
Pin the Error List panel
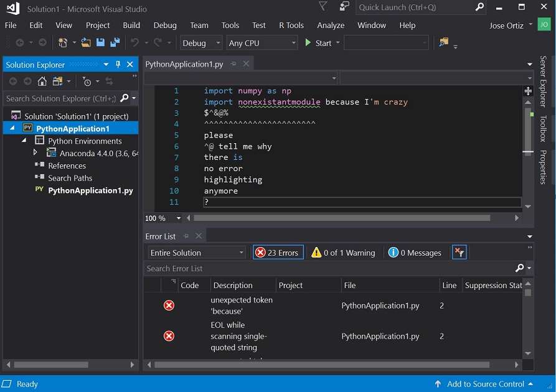pyautogui.click(x=186, y=236)
